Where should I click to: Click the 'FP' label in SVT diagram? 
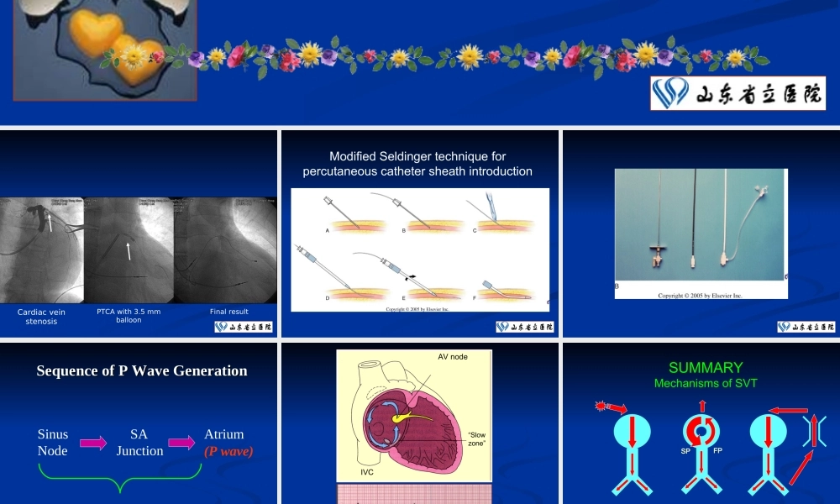[x=718, y=450]
